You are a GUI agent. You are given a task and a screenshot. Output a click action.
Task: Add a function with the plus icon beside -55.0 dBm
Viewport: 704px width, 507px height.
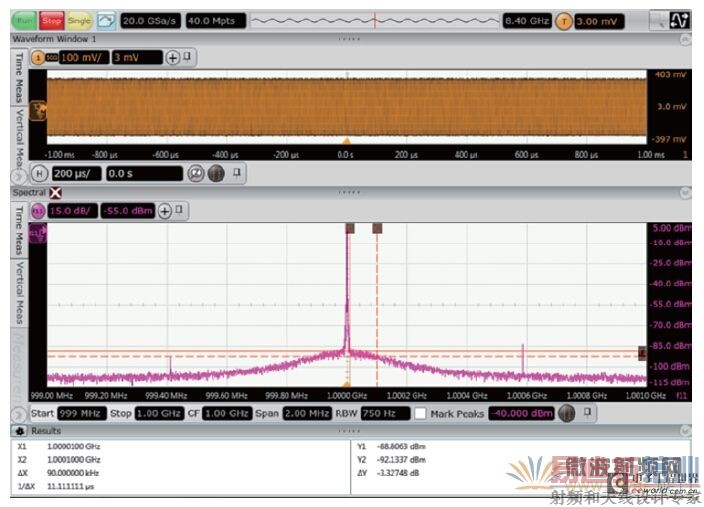[165, 211]
